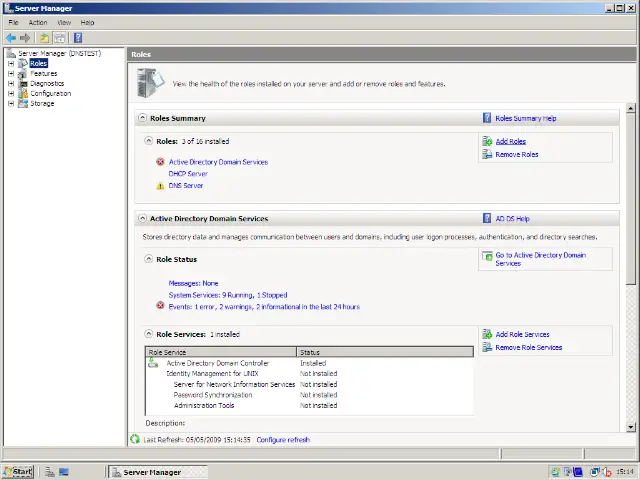Expand the Diagnostics node in tree
The height and width of the screenshot is (480, 640).
11,83
